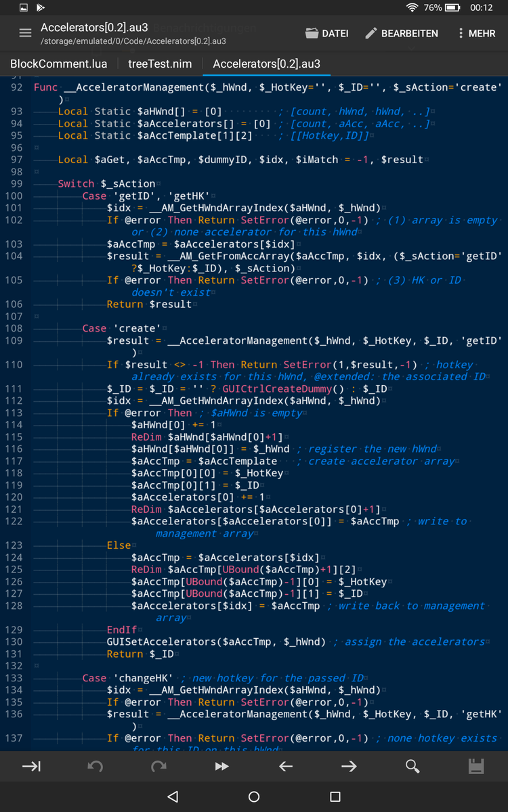The width and height of the screenshot is (508, 812).
Task: Insert a tab with the tab key icon
Action: pos(31,766)
